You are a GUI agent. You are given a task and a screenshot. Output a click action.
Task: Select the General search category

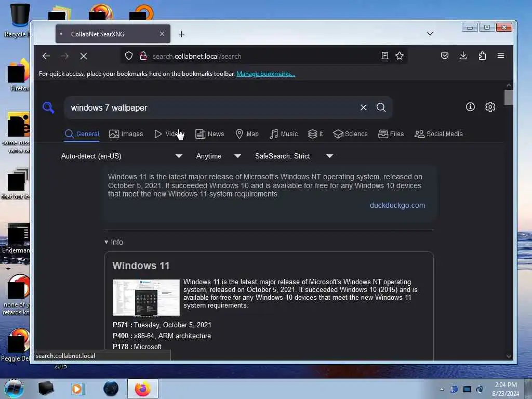point(82,134)
